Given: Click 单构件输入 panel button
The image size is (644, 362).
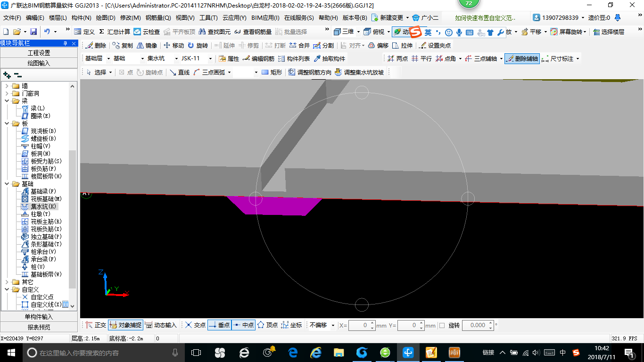Looking at the screenshot, I should (39, 317).
